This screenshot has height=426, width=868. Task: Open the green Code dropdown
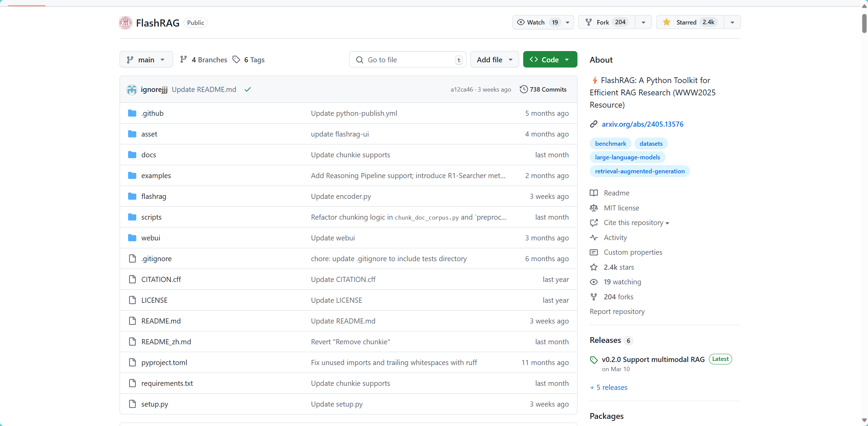click(550, 60)
